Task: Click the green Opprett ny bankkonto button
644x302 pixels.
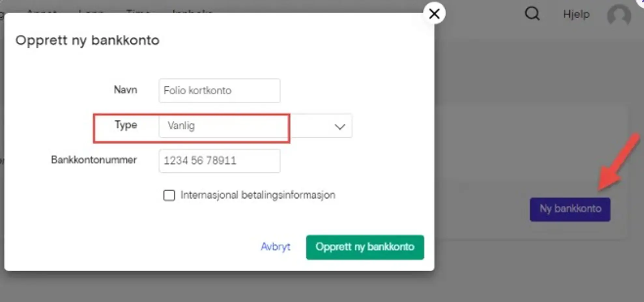Action: coord(365,247)
